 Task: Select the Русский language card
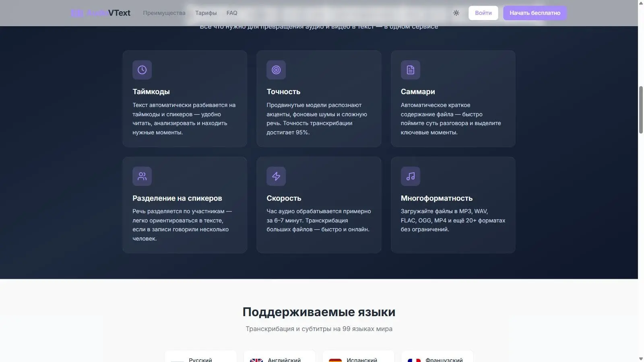[x=201, y=356]
